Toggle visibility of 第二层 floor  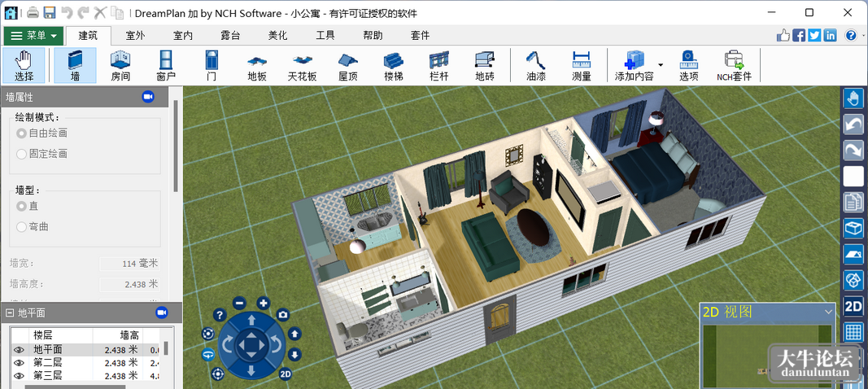[x=20, y=363]
